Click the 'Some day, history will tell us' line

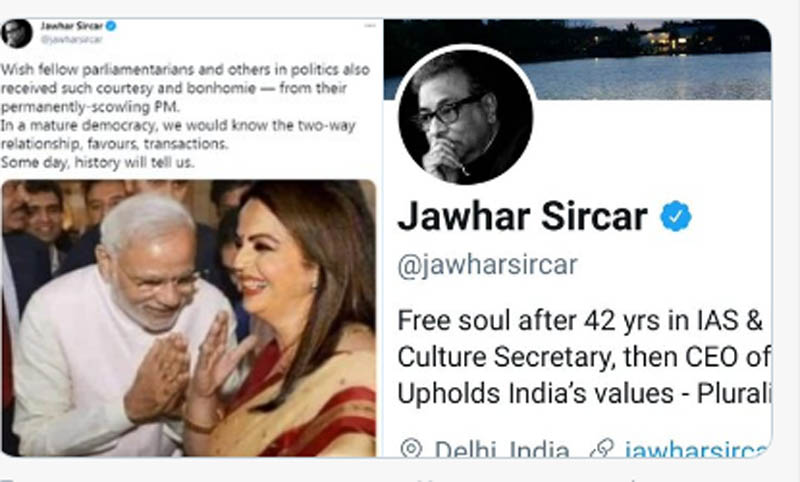(97, 163)
